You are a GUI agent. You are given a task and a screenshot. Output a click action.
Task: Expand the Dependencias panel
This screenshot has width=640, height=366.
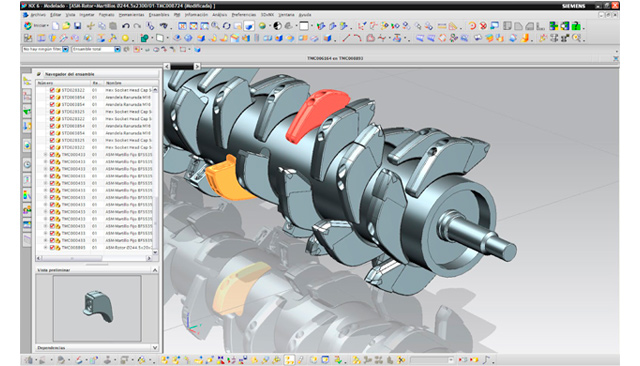point(155,348)
